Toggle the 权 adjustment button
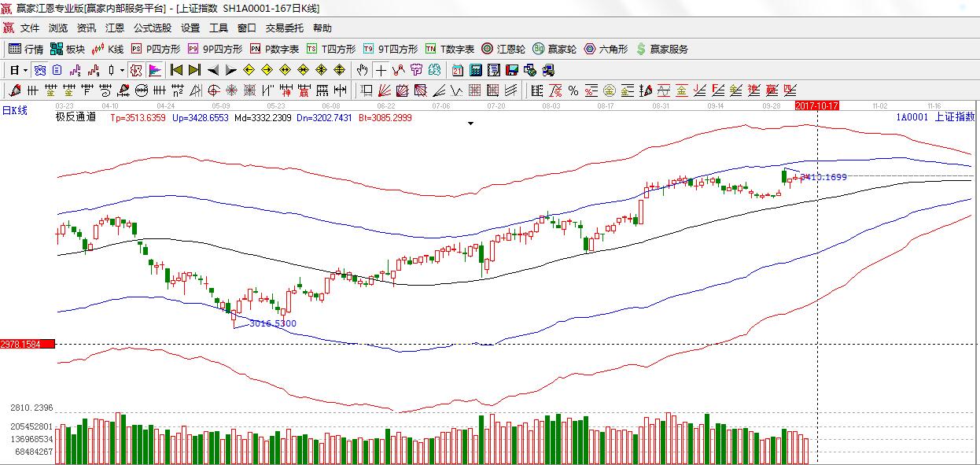980x465 pixels. 136,70
